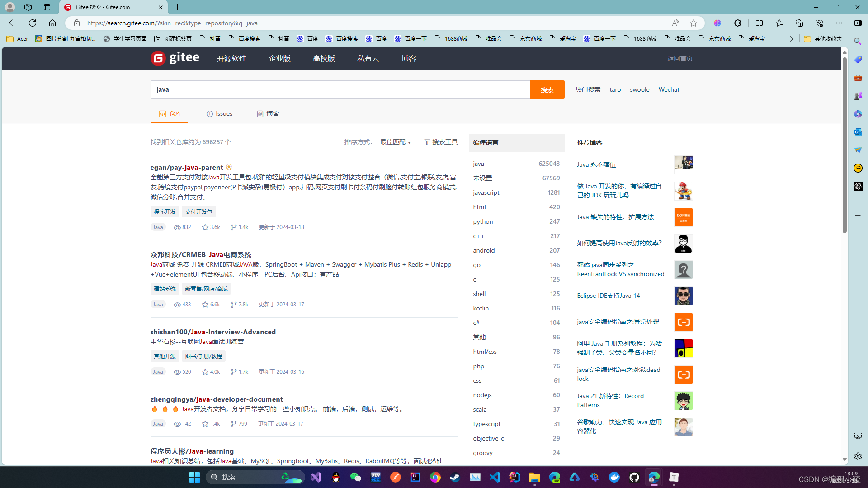This screenshot has width=868, height=488.
Task: Open split screen icon in toolbar
Action: point(759,23)
